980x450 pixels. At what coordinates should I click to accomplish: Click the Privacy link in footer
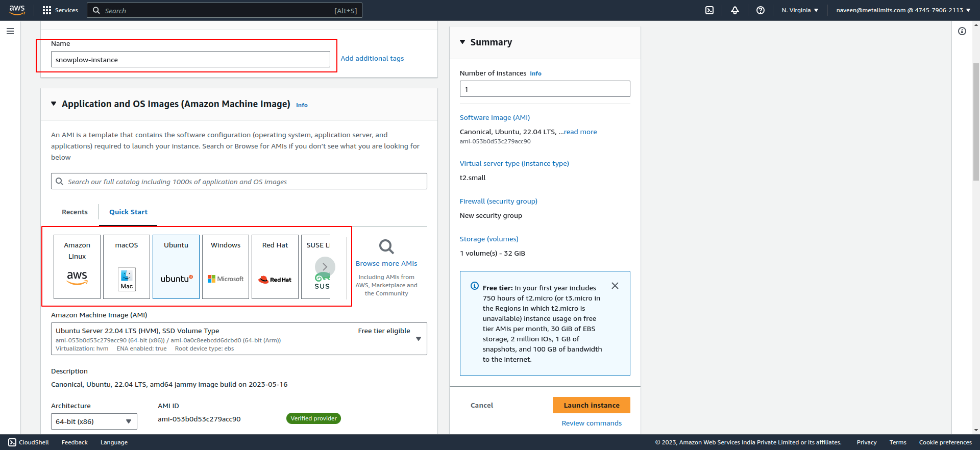pyautogui.click(x=867, y=442)
